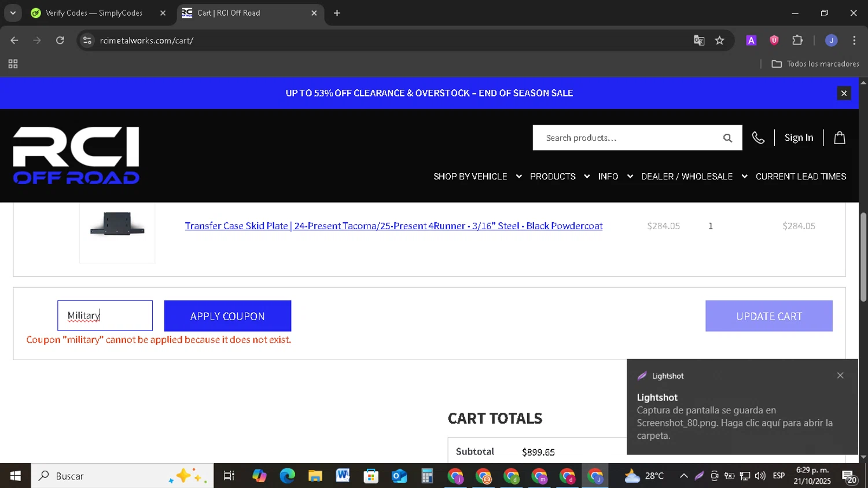868x488 pixels.
Task: Click the ESP language indicator
Action: [779, 476]
